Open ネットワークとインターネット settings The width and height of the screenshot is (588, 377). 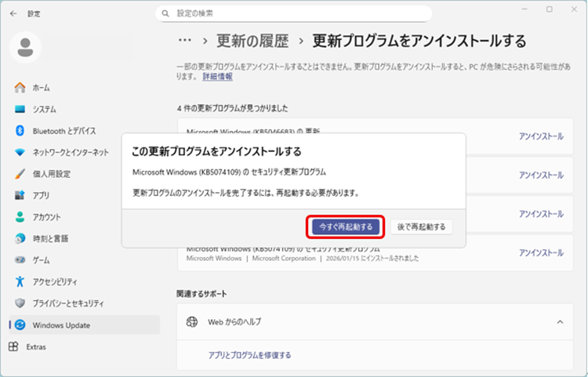coord(70,152)
